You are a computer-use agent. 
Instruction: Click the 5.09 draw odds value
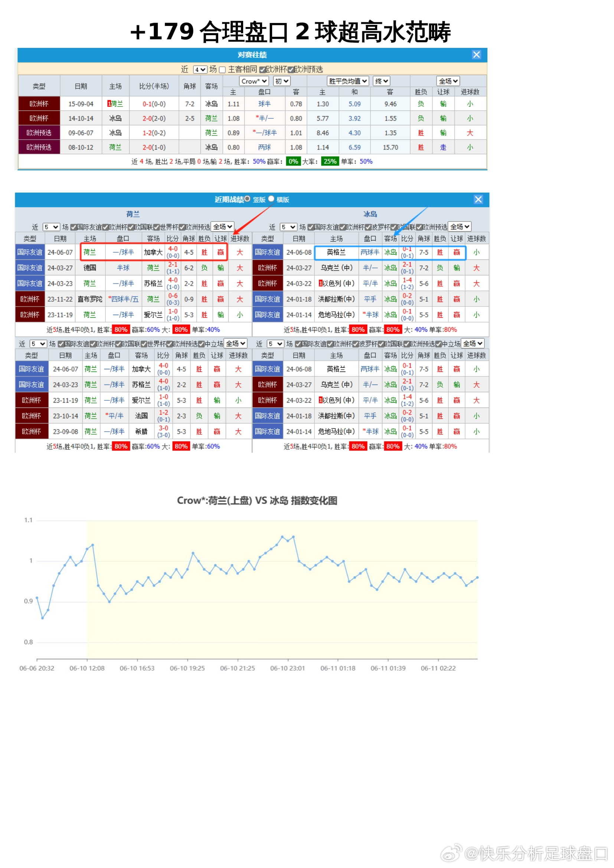click(x=354, y=104)
